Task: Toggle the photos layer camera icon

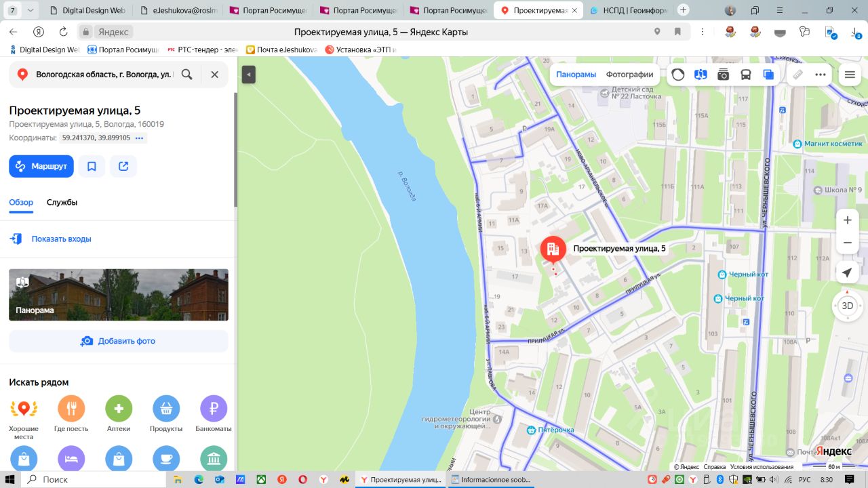Action: [x=723, y=75]
